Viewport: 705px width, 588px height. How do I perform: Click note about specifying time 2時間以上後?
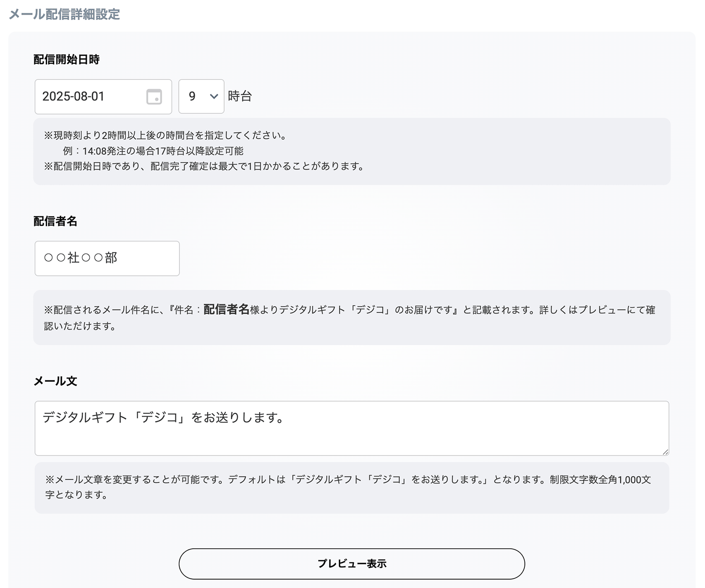click(x=166, y=135)
